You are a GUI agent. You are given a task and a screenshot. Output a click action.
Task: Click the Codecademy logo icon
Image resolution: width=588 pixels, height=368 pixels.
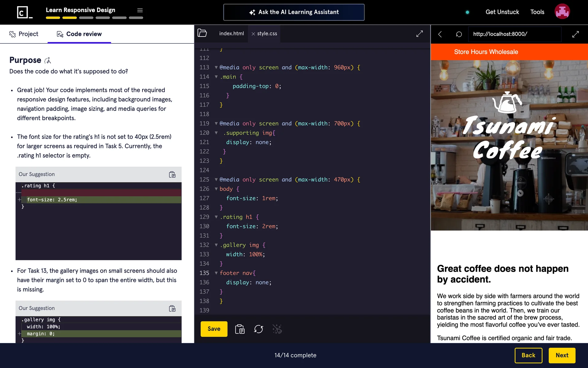(24, 12)
